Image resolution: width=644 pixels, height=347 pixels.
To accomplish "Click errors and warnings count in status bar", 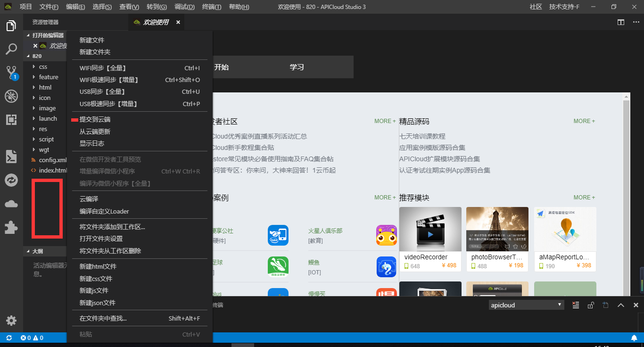I will (x=32, y=338).
